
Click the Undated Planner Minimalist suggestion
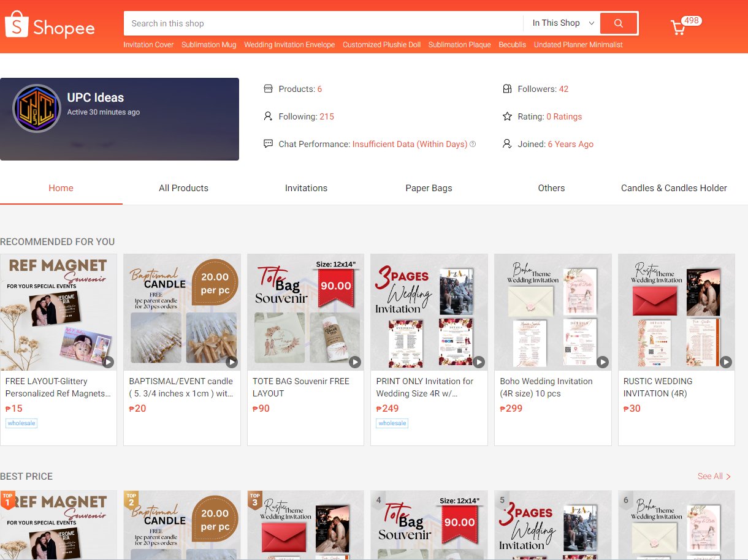point(578,45)
